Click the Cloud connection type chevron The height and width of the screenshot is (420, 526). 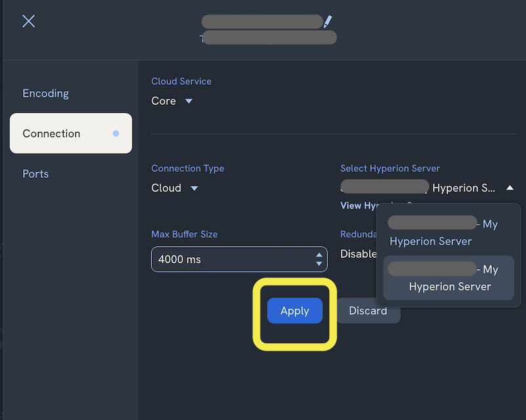click(194, 188)
